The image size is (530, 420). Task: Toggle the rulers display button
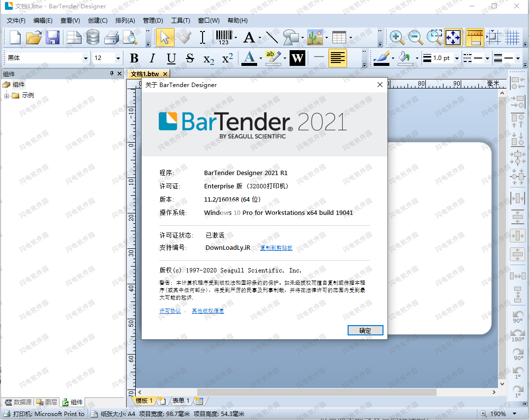(474, 37)
